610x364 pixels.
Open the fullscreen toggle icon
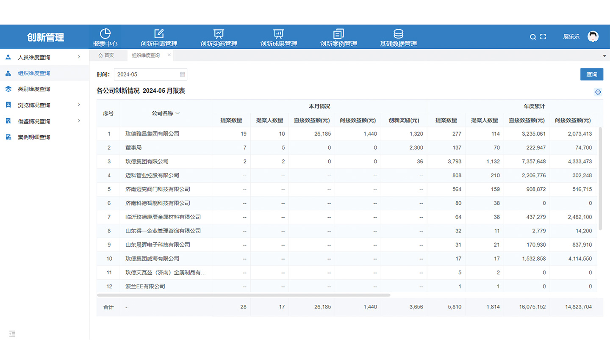tap(543, 36)
